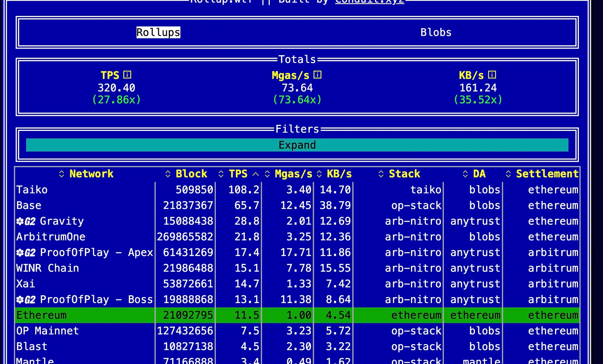
Task: Click the mantle DA cell
Action: click(482, 361)
